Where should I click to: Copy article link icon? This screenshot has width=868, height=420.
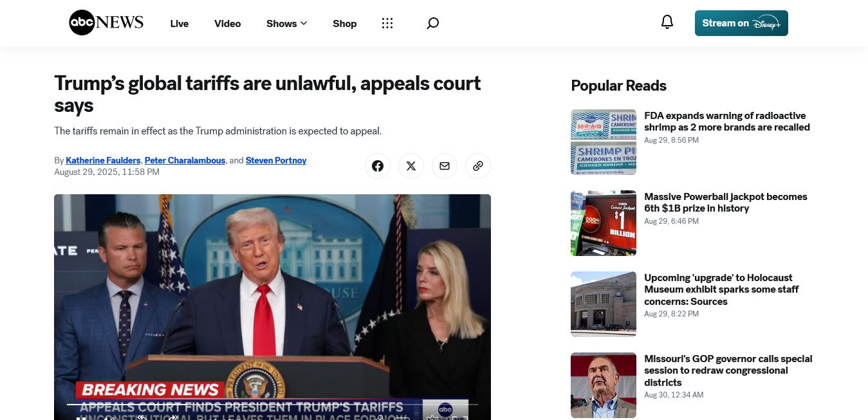[x=478, y=166]
